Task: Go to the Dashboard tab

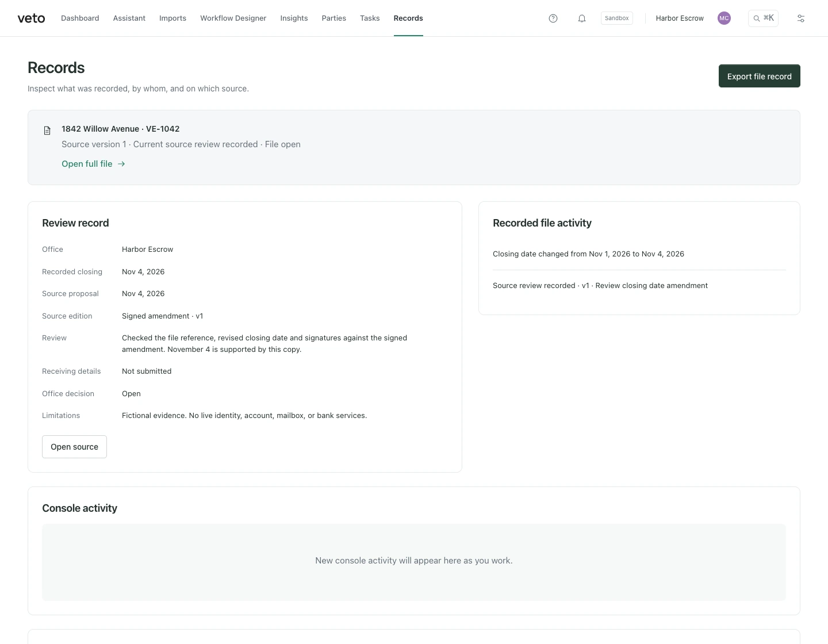Action: point(80,18)
